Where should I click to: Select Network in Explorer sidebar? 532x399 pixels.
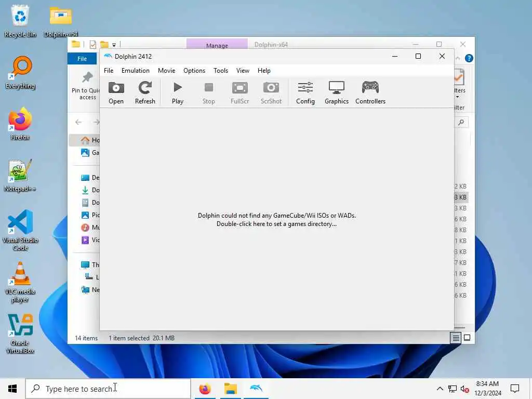coord(89,290)
